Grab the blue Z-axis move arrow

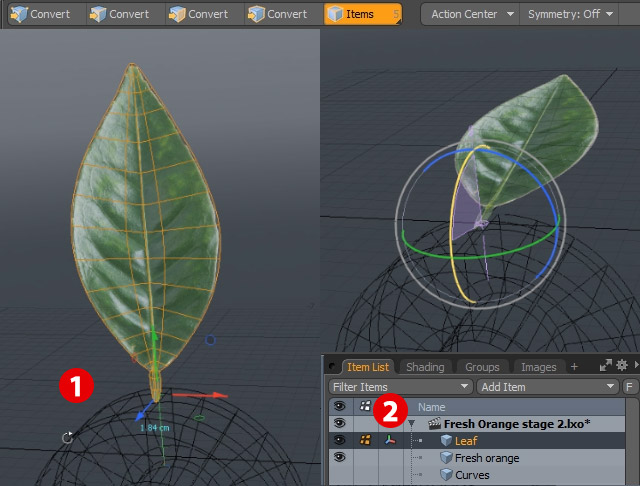coord(141,415)
